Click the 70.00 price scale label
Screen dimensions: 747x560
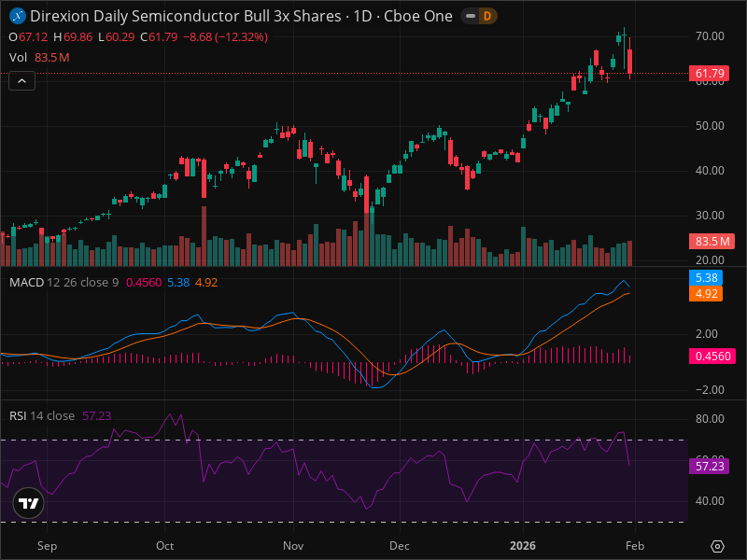(x=710, y=36)
